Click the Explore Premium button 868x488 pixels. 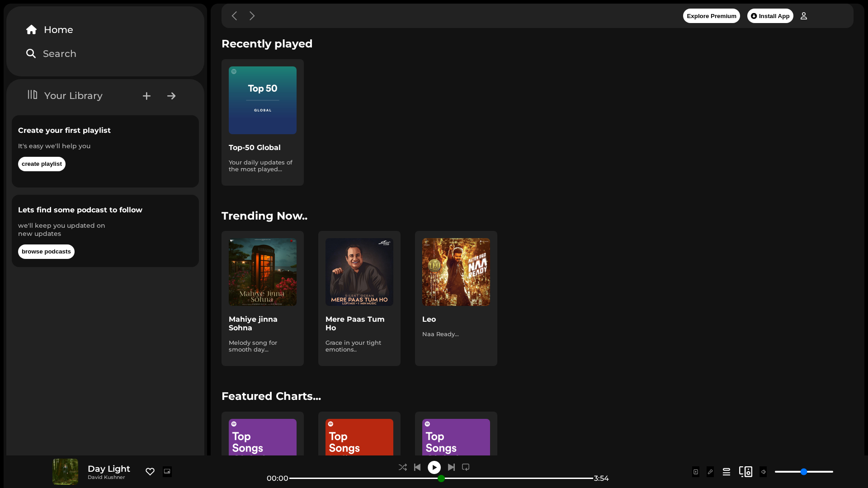pos(712,16)
